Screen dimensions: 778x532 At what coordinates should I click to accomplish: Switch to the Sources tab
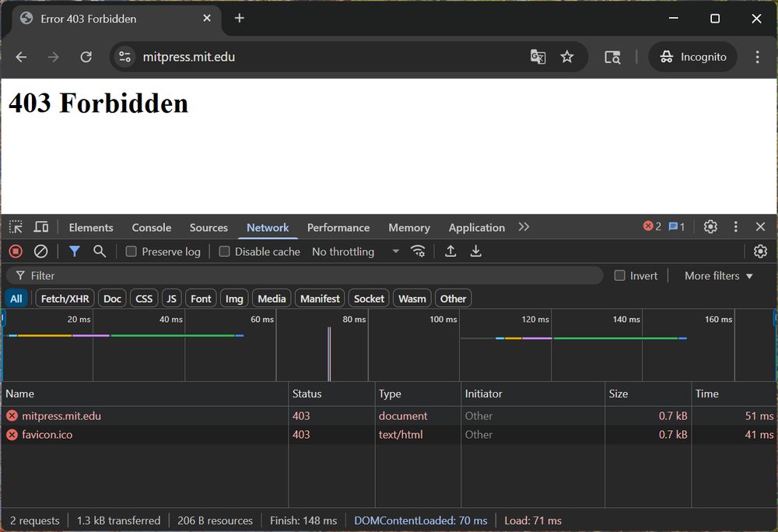click(209, 228)
